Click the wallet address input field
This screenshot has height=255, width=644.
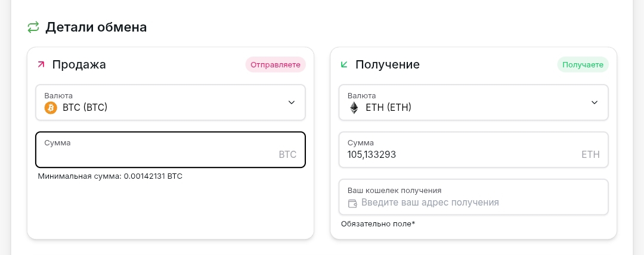[477, 203]
